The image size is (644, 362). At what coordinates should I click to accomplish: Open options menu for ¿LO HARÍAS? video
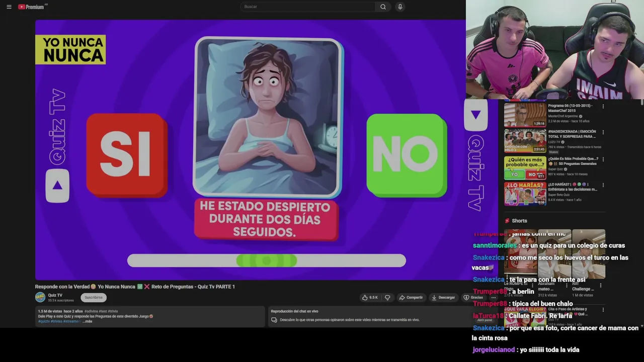tap(603, 185)
